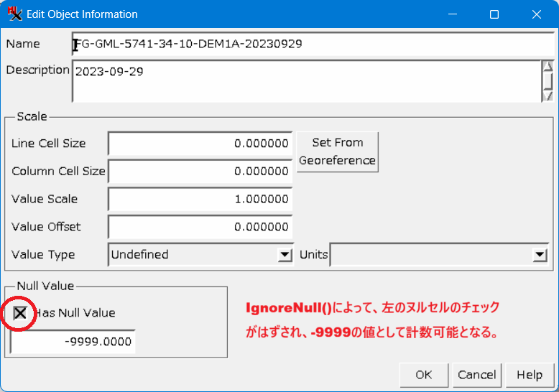Dismiss the dialog with Cancel
This screenshot has height=392, width=559.
[x=477, y=375]
